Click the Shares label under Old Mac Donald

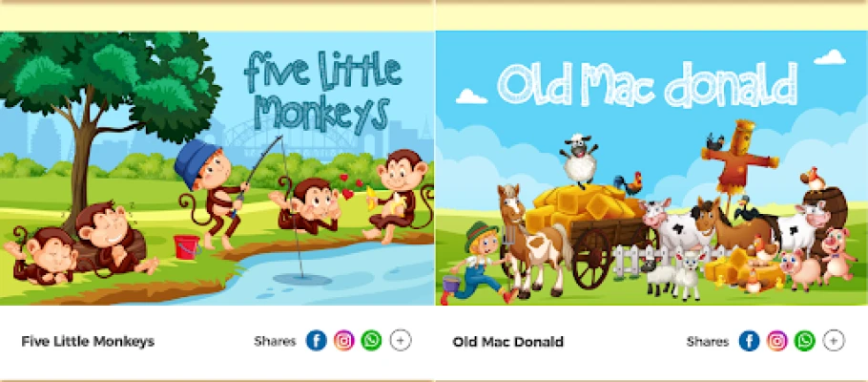[708, 342]
